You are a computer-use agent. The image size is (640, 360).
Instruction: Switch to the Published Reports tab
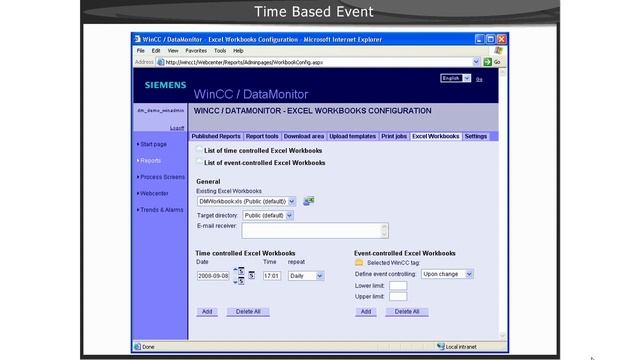[216, 136]
